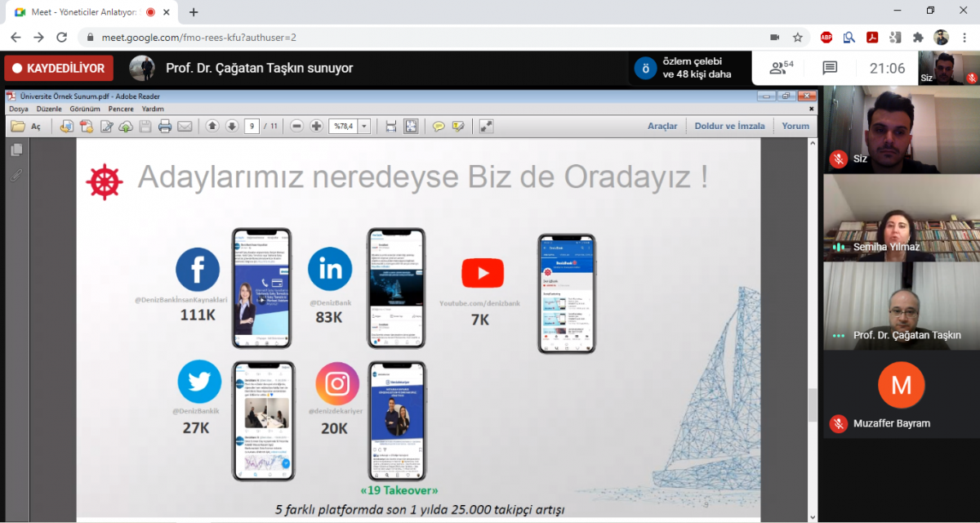Click the LinkedIn logo on the slide

(330, 270)
